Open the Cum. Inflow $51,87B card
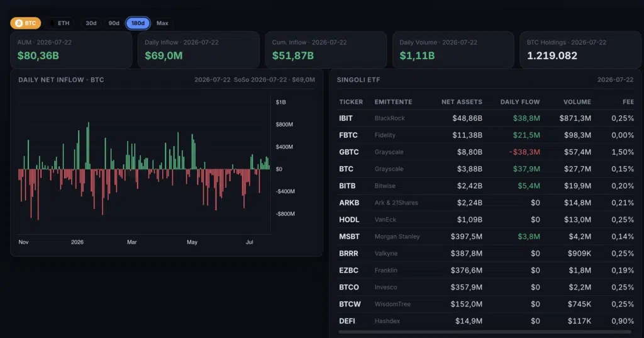Viewport: 644px width, 338px height. [326, 50]
